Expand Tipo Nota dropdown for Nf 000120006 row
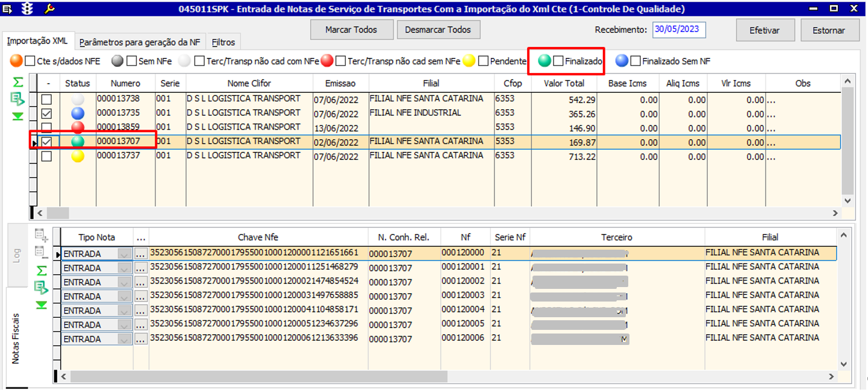 point(125,339)
